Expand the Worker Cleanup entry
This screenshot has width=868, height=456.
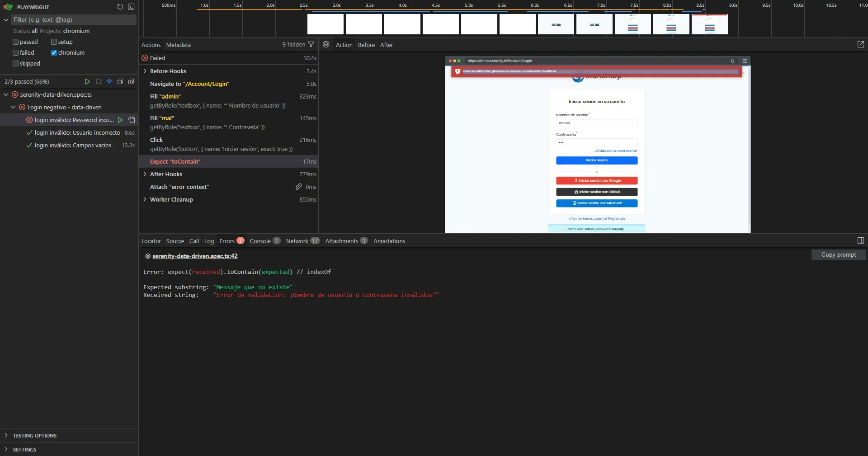pos(145,199)
